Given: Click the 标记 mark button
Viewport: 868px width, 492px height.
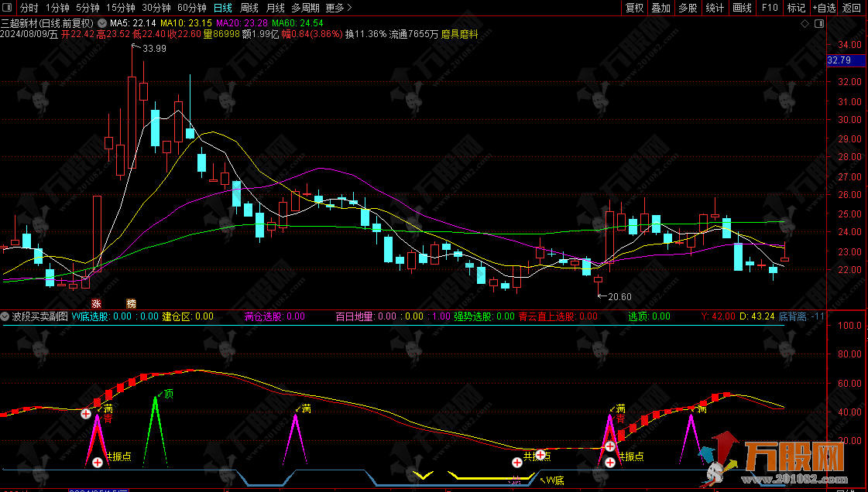Looking at the screenshot, I should [796, 8].
